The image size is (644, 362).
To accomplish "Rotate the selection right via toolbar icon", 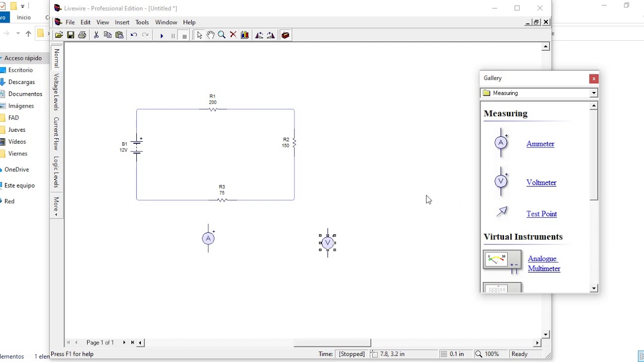I will point(271,35).
